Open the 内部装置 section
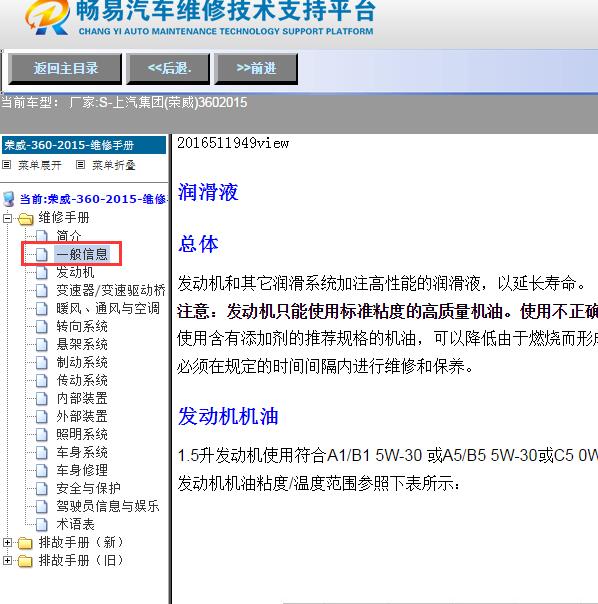This screenshot has height=604, width=598. click(82, 398)
